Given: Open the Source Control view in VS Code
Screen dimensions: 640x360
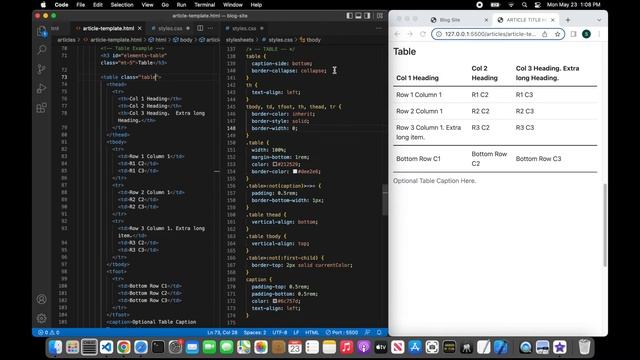Looking at the screenshot, I should coord(42,69).
